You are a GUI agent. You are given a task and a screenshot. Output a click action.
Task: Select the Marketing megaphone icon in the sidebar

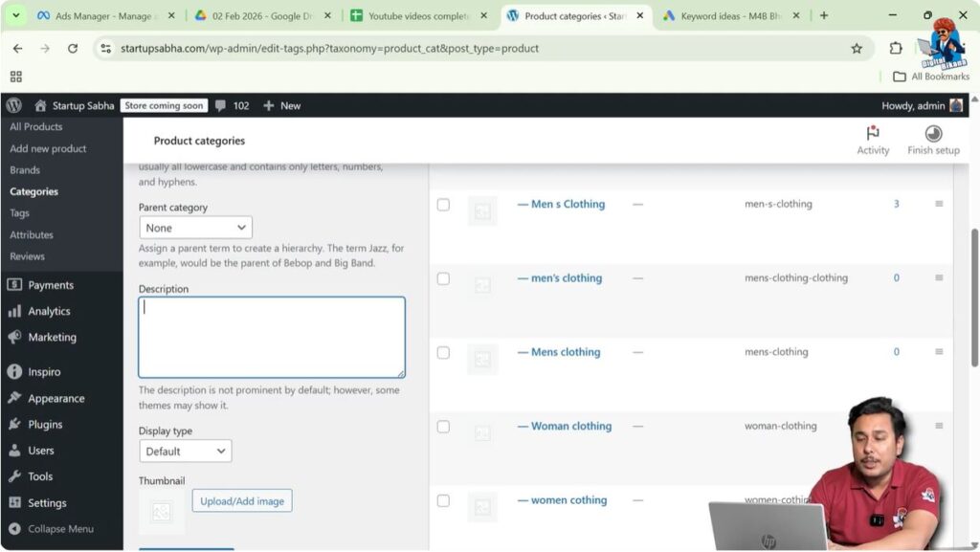coord(16,337)
